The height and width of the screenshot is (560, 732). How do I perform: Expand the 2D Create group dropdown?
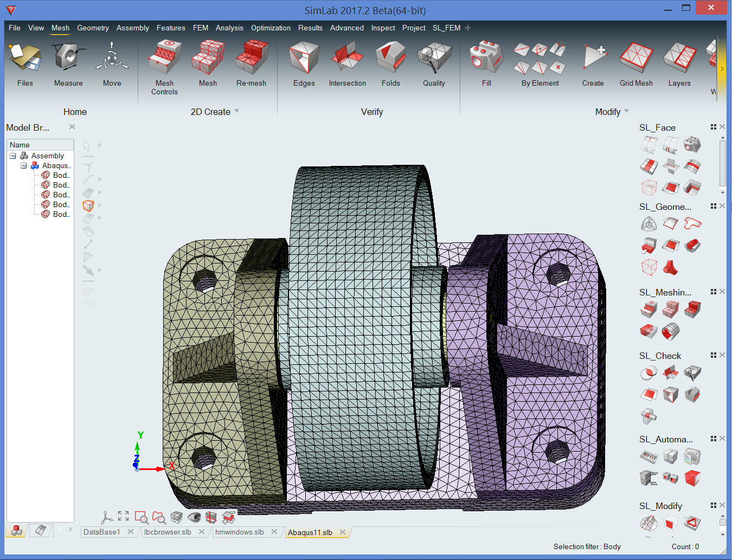pyautogui.click(x=236, y=111)
